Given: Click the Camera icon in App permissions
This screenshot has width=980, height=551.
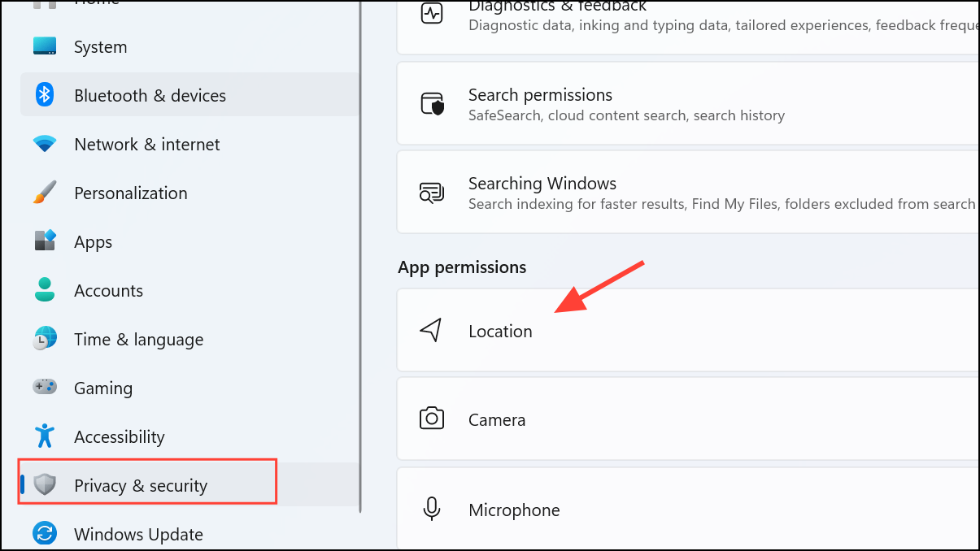Looking at the screenshot, I should pos(431,419).
